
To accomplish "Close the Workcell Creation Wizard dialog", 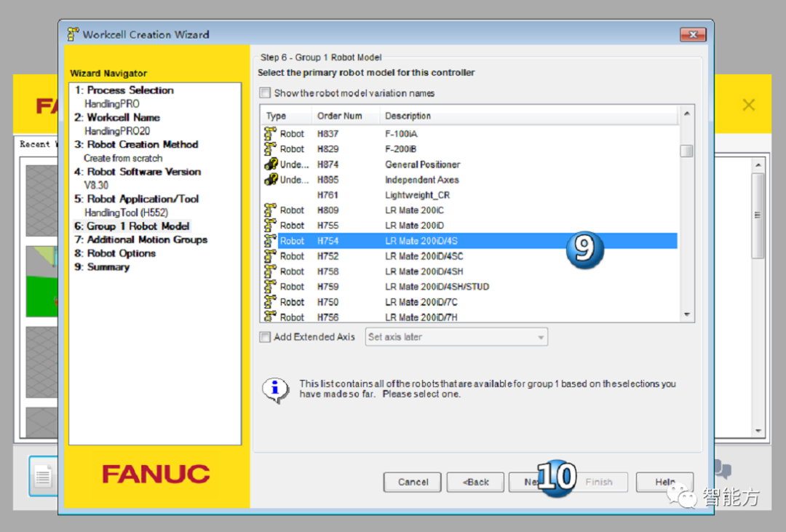I will pos(693,34).
